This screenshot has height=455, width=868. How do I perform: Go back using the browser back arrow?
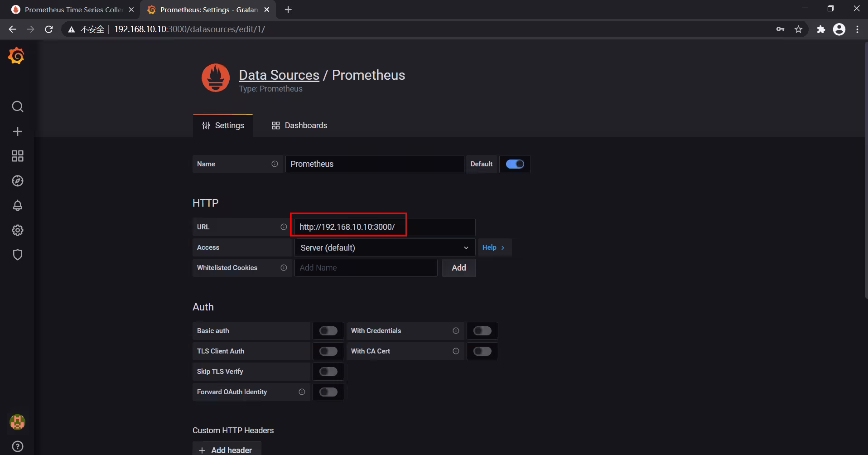tap(12, 29)
